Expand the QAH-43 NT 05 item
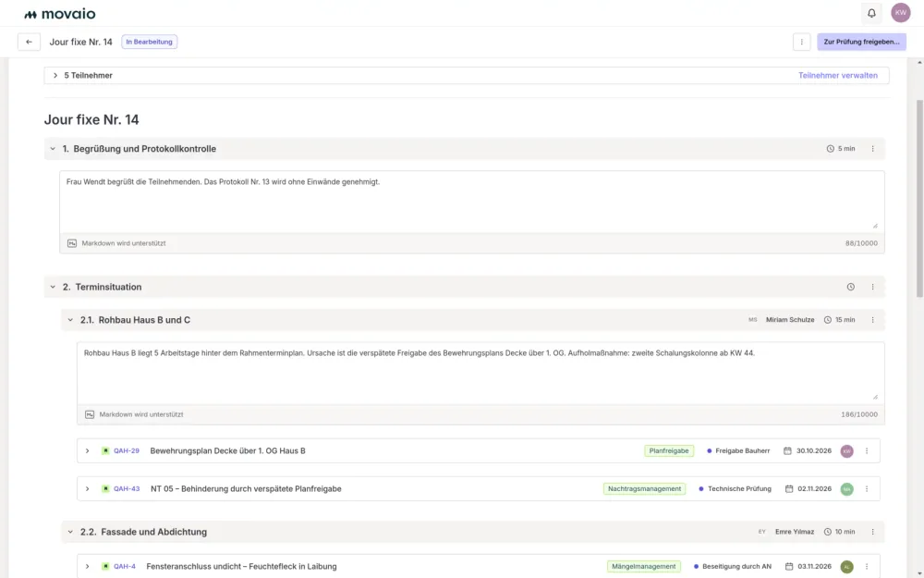The height and width of the screenshot is (578, 924). pos(87,489)
